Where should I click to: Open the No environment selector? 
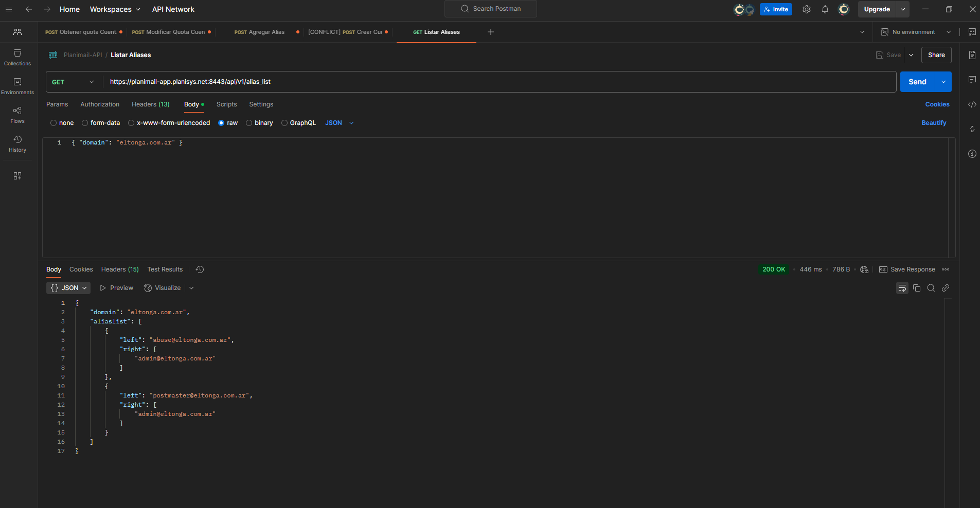916,32
